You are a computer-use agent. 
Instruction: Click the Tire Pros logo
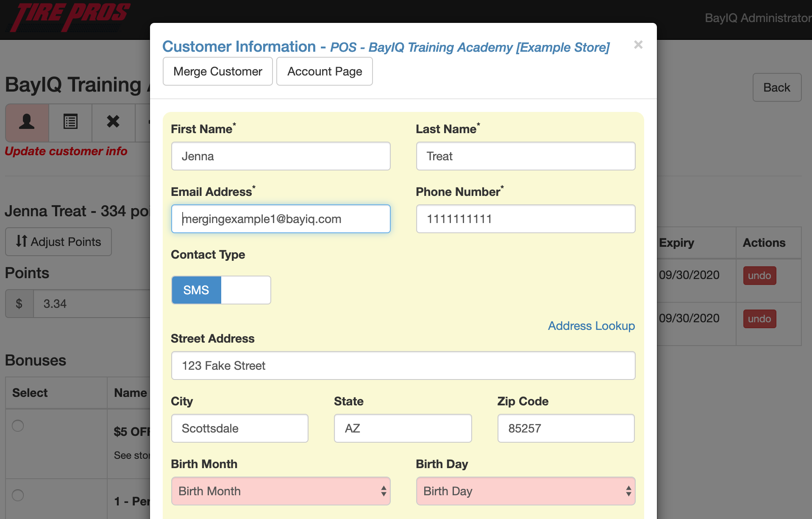(70, 17)
